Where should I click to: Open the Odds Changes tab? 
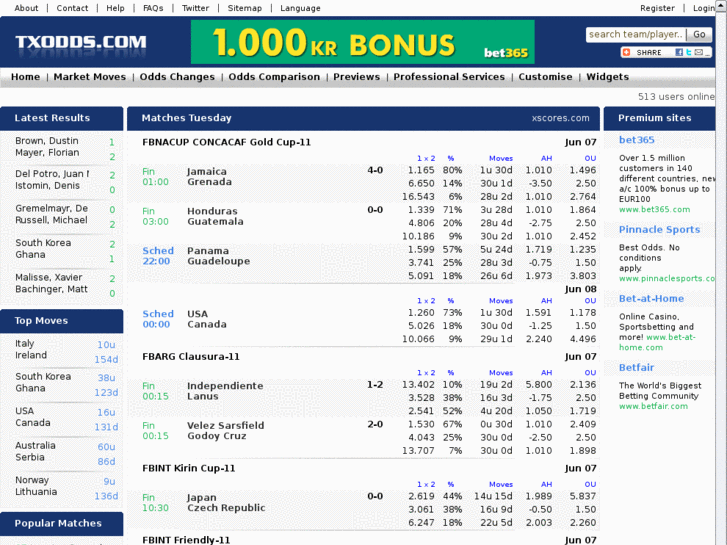click(x=177, y=77)
